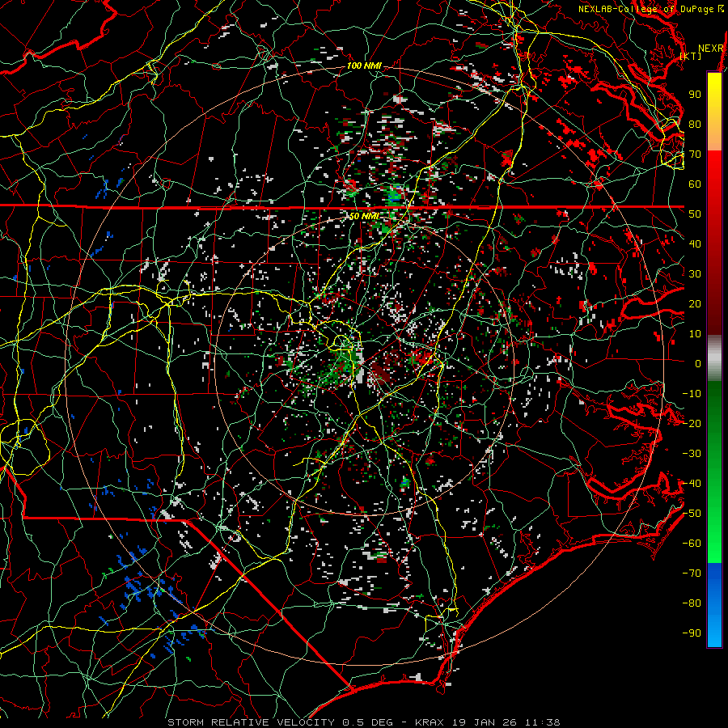Viewport: 728px width, 728px height.
Task: Click the 11:38 timestamp in the caption
Action: (x=542, y=722)
